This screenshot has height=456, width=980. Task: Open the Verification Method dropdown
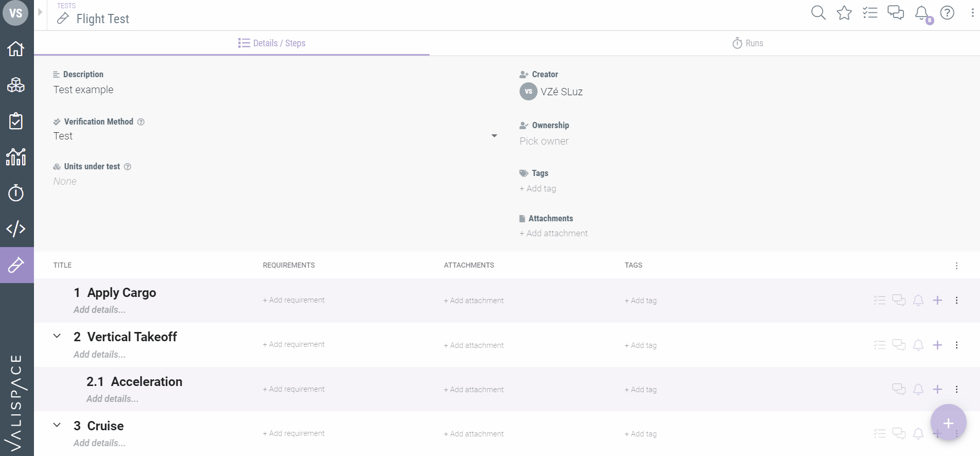tap(494, 136)
